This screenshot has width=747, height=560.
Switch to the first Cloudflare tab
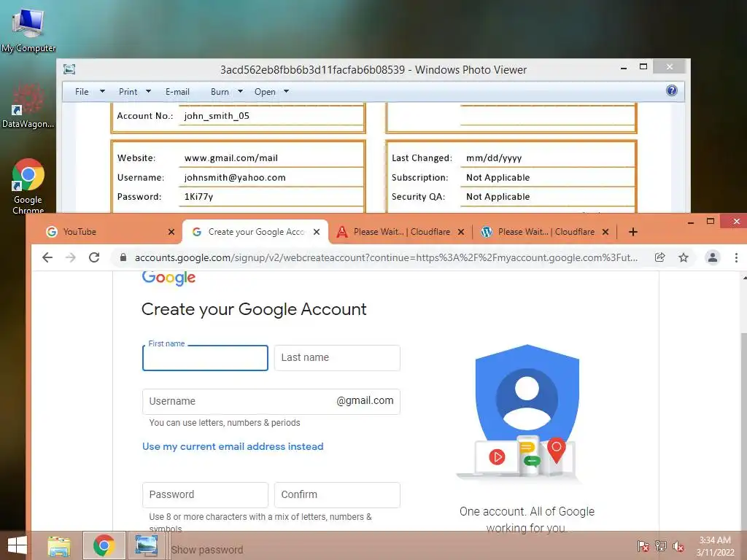pos(400,232)
